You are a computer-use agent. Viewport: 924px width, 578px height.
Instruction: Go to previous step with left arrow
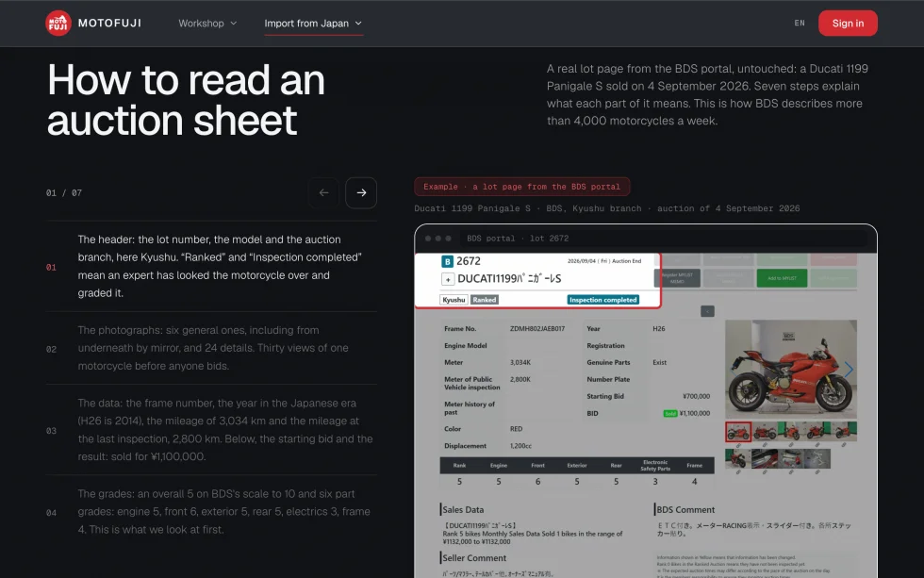point(323,192)
